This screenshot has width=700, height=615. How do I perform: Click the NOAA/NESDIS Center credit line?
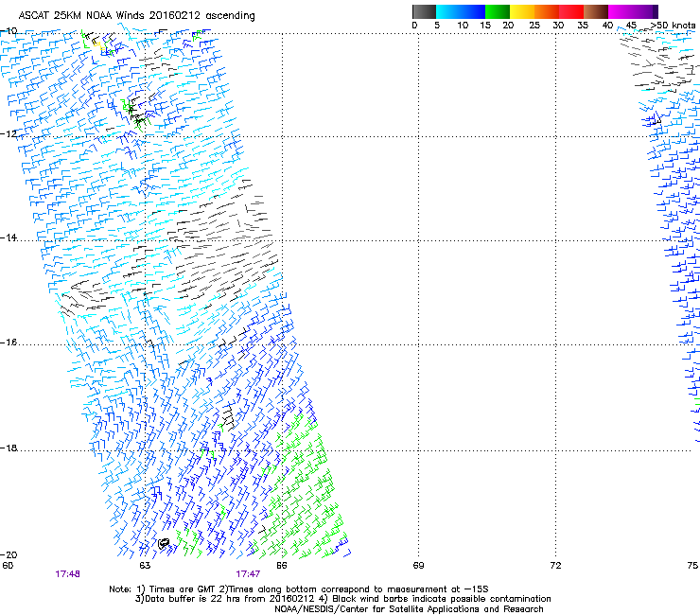click(x=409, y=609)
